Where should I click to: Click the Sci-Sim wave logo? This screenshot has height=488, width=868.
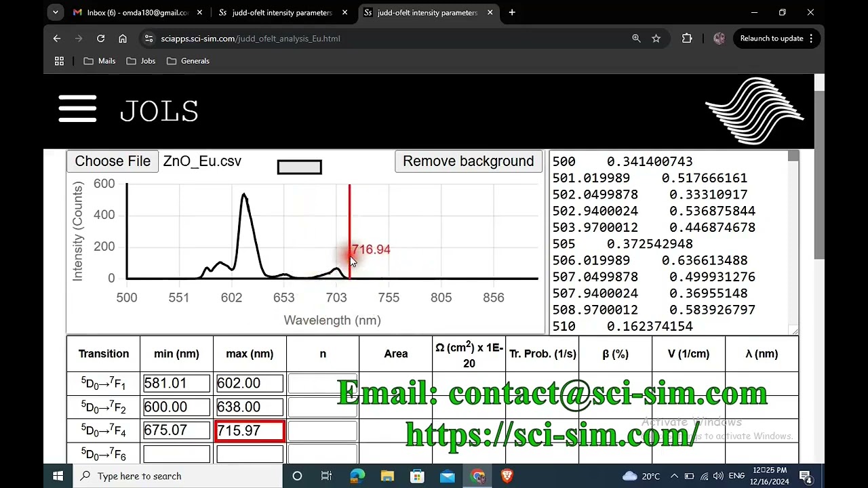pos(754,111)
